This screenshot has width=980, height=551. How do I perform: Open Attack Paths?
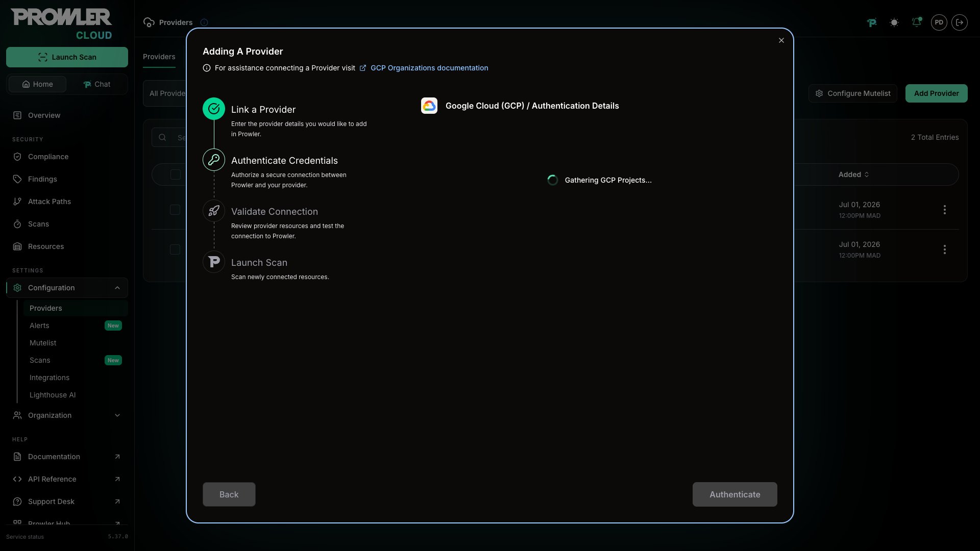click(x=67, y=202)
